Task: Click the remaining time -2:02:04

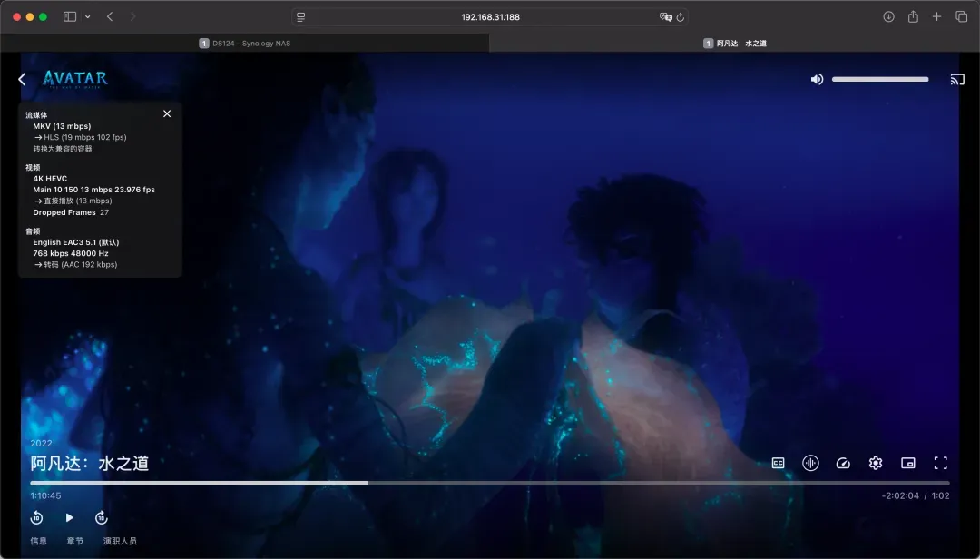Action: tap(901, 495)
